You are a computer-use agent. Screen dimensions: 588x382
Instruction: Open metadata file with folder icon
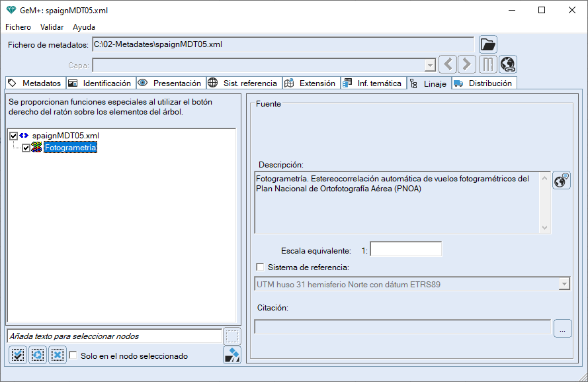[487, 44]
